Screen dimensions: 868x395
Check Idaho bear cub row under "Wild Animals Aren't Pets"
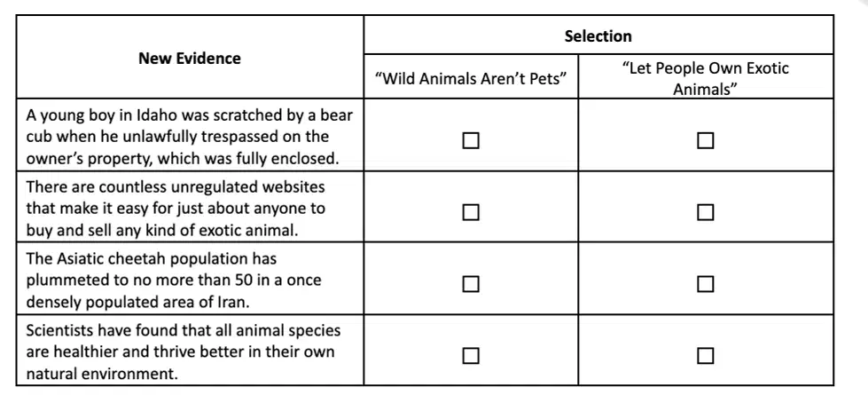pos(471,141)
